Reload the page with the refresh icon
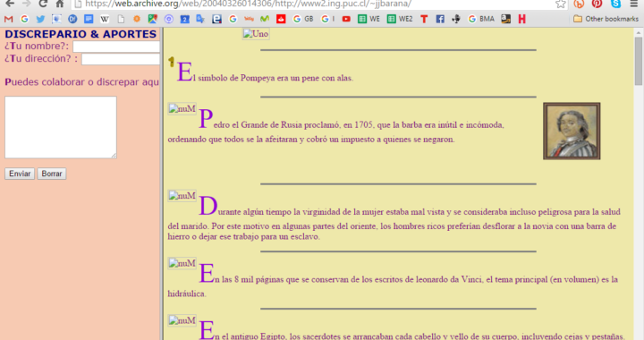The height and width of the screenshot is (340, 644). point(43,4)
